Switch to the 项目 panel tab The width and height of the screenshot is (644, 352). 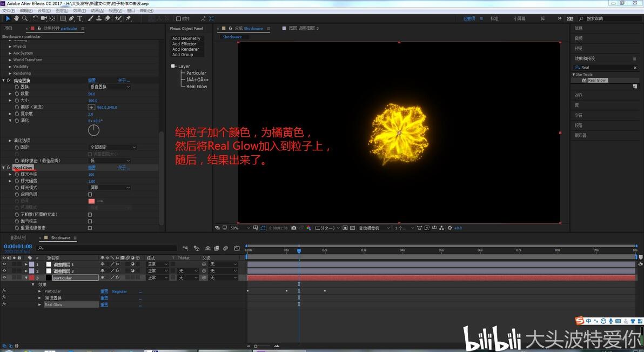click(x=8, y=28)
